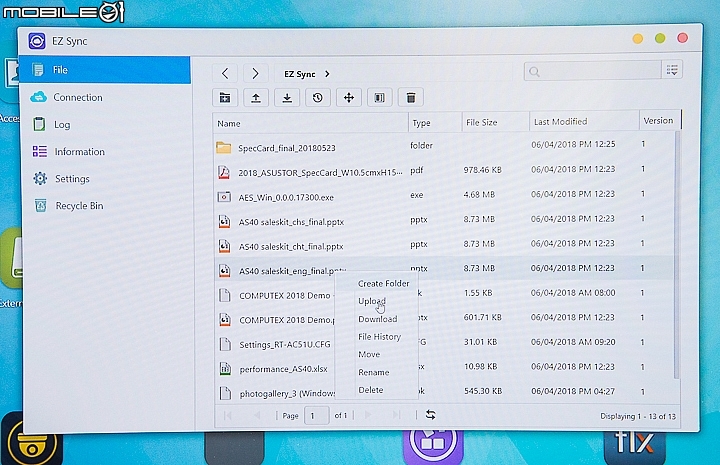Screen dimensions: 720x465
Task: Sort by the Type column header
Action: point(434,123)
